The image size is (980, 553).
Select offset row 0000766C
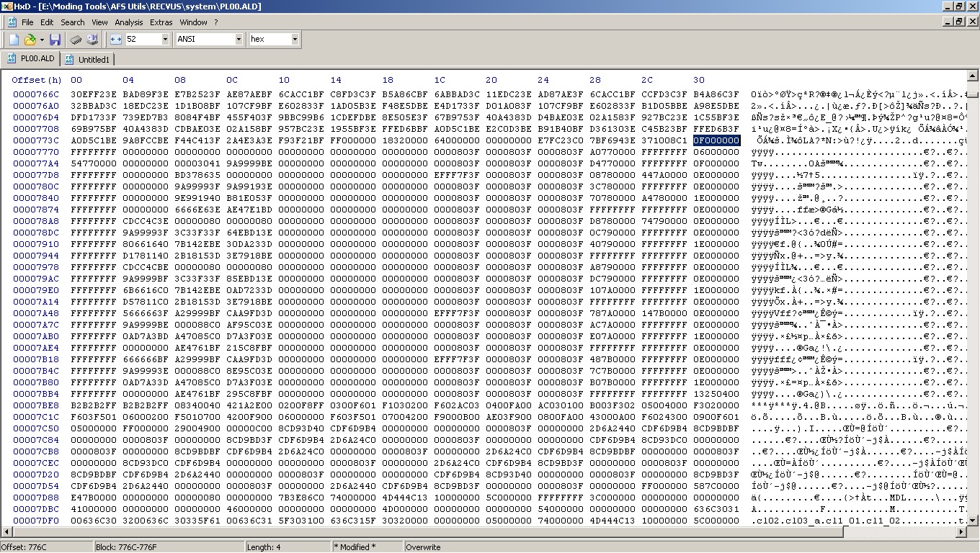pyautogui.click(x=36, y=94)
